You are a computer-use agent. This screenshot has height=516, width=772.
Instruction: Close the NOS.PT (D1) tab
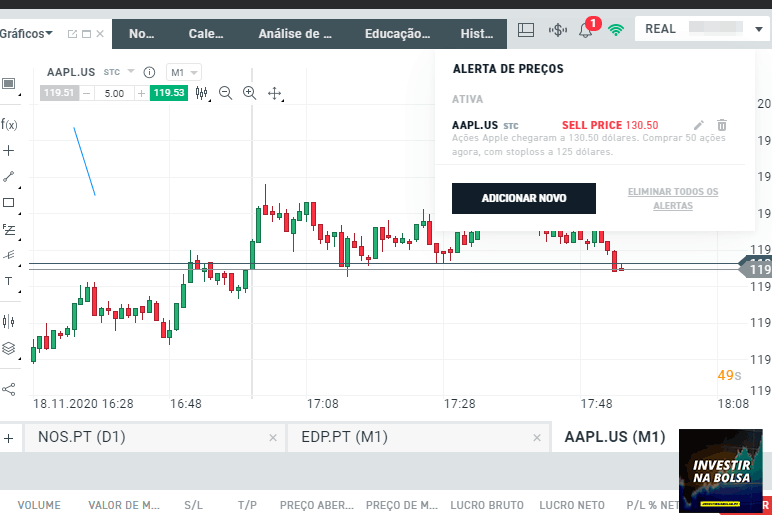tap(273, 437)
